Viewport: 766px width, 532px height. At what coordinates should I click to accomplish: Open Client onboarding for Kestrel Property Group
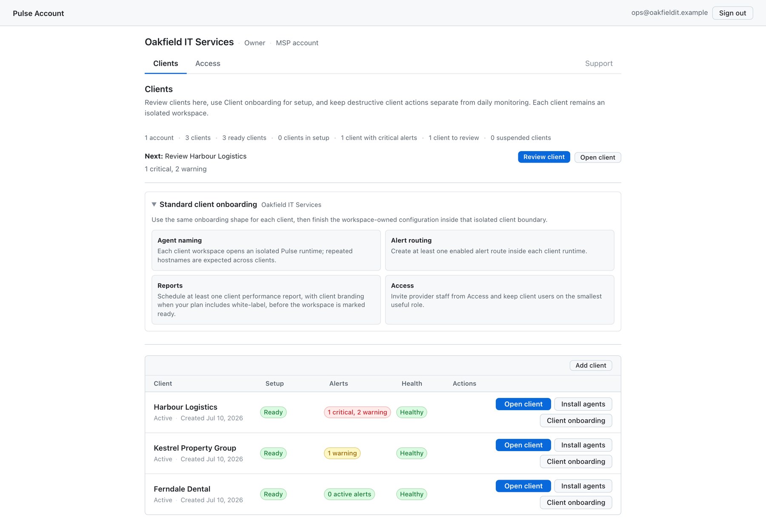576,462
